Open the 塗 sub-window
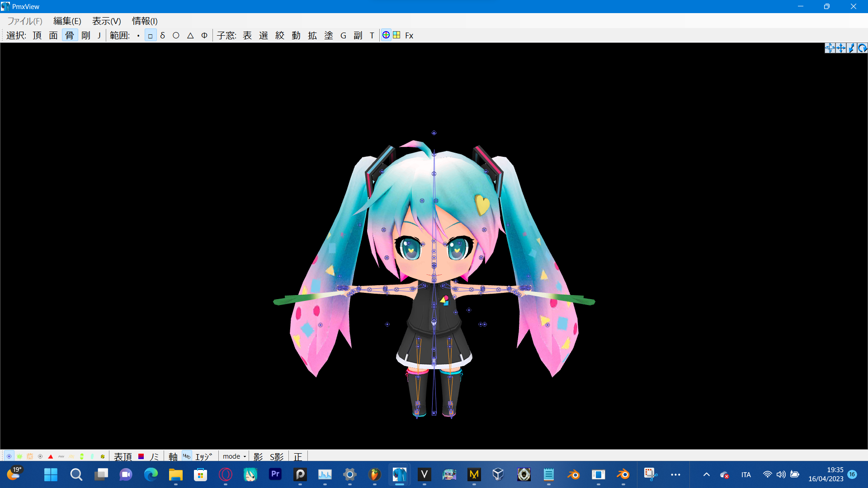This screenshot has width=868, height=488. [x=329, y=35]
